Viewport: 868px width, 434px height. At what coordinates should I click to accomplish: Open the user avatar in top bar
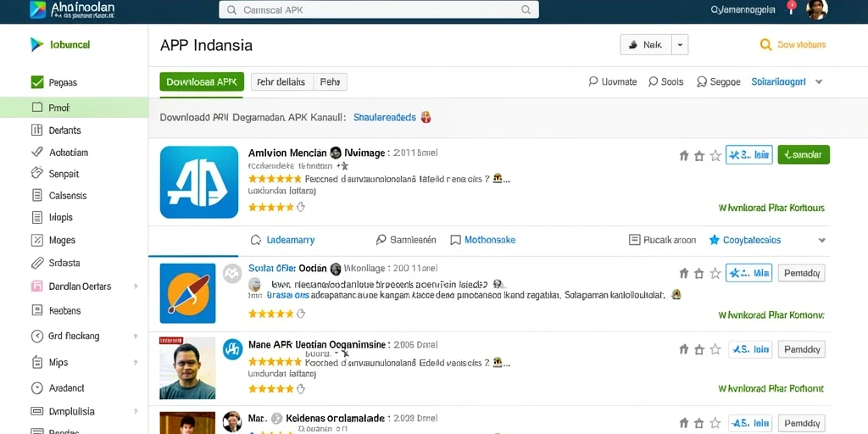pyautogui.click(x=816, y=9)
